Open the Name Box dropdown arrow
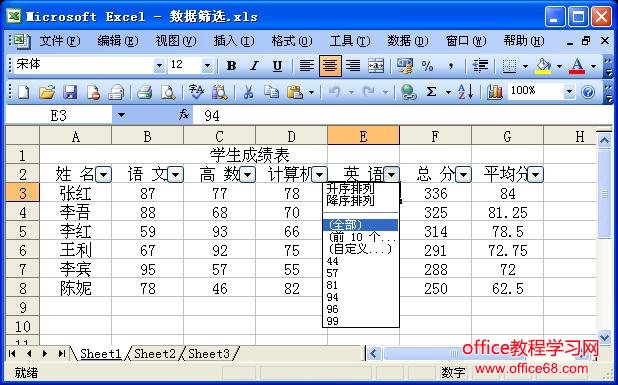The width and height of the screenshot is (618, 385). (121, 115)
